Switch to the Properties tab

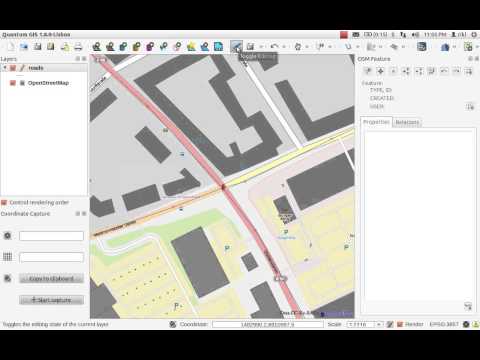click(376, 122)
